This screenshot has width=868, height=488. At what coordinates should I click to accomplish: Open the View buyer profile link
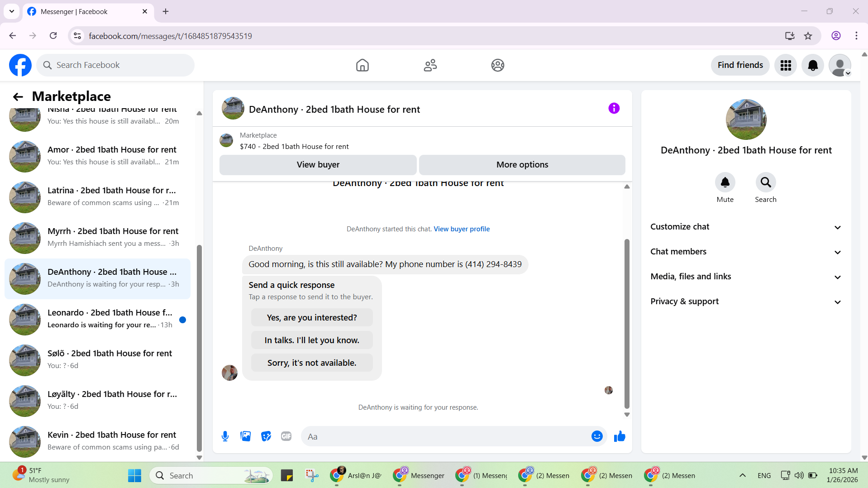pos(462,229)
